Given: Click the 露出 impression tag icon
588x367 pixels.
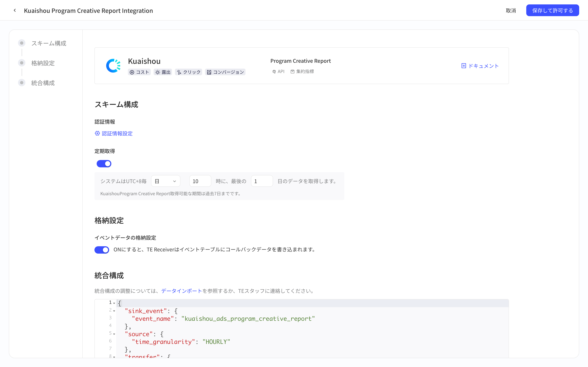Looking at the screenshot, I should click(158, 72).
